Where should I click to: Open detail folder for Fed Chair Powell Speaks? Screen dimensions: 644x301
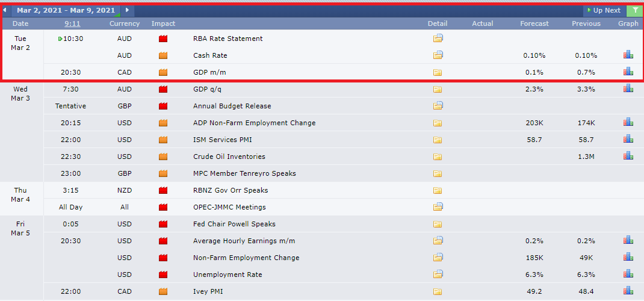point(438,224)
